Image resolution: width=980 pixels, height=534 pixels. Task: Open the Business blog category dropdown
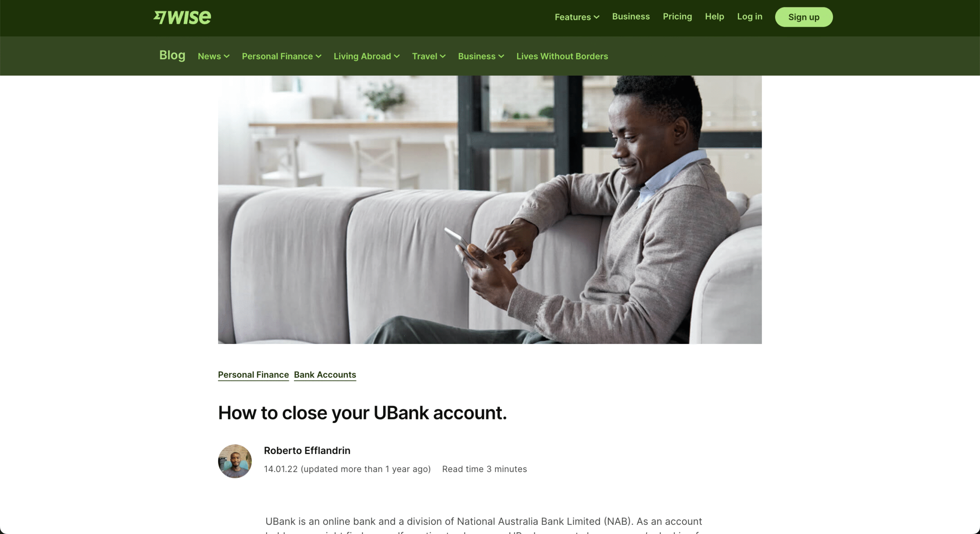click(481, 56)
